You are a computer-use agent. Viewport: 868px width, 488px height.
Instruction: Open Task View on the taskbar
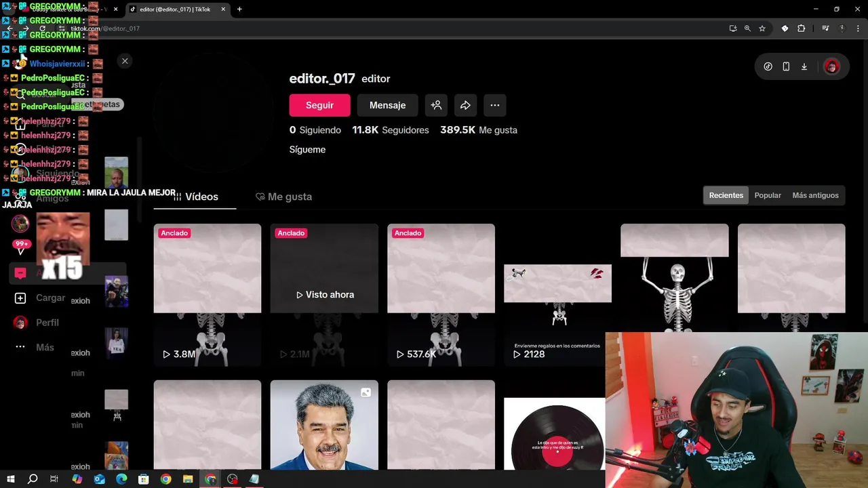tap(54, 479)
